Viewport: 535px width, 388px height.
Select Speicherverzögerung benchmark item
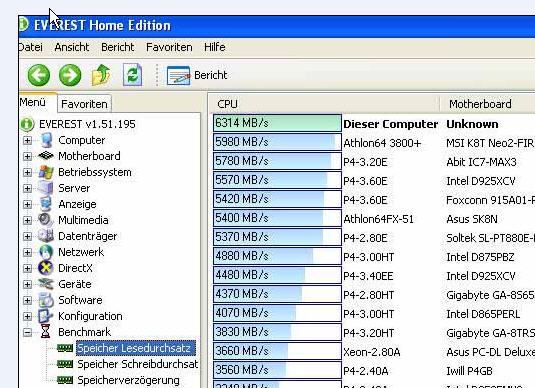pyautogui.click(x=128, y=380)
